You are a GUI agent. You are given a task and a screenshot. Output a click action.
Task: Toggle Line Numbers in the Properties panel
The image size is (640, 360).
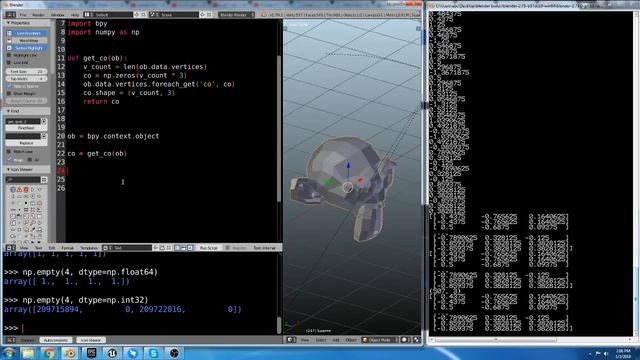[x=26, y=33]
